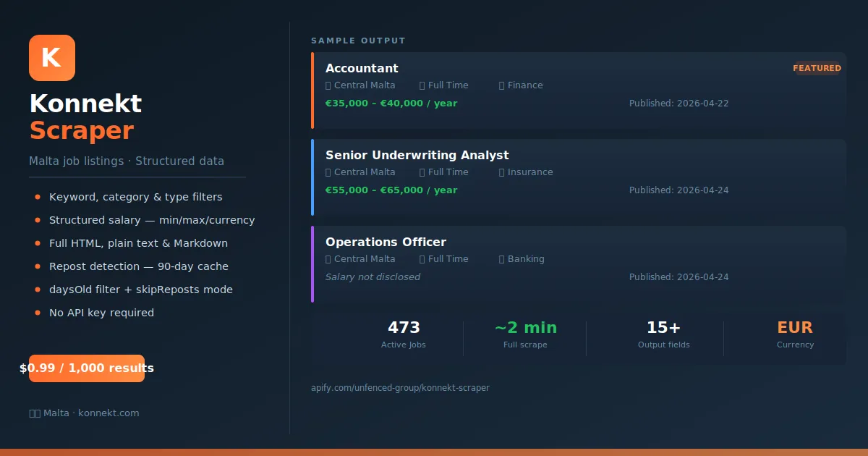Open the apify.com/unfenced-group/konnekt-scraper link
This screenshot has height=456, width=868.
[400, 388]
